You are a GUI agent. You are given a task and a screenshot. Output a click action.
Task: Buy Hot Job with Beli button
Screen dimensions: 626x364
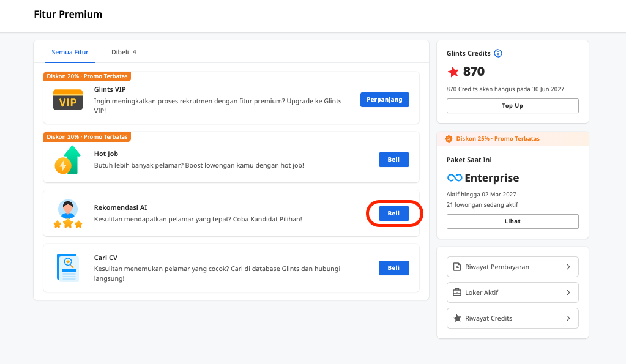pyautogui.click(x=393, y=159)
